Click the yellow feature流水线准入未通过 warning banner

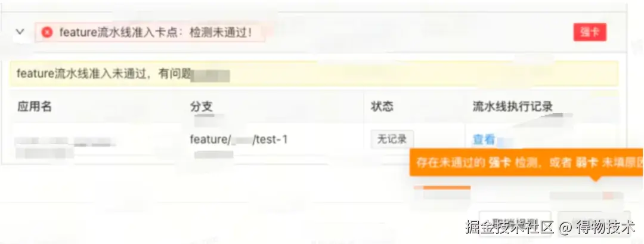pyautogui.click(x=314, y=74)
